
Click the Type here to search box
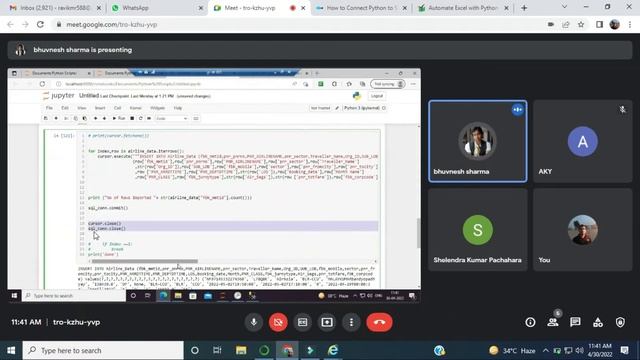[x=103, y=350]
